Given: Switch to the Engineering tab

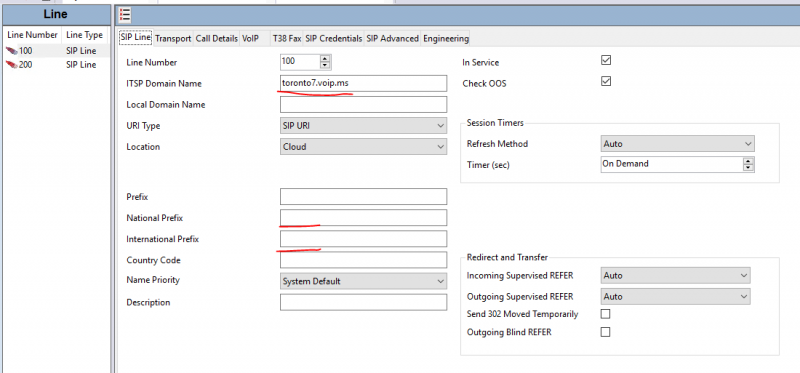Looking at the screenshot, I should point(445,38).
